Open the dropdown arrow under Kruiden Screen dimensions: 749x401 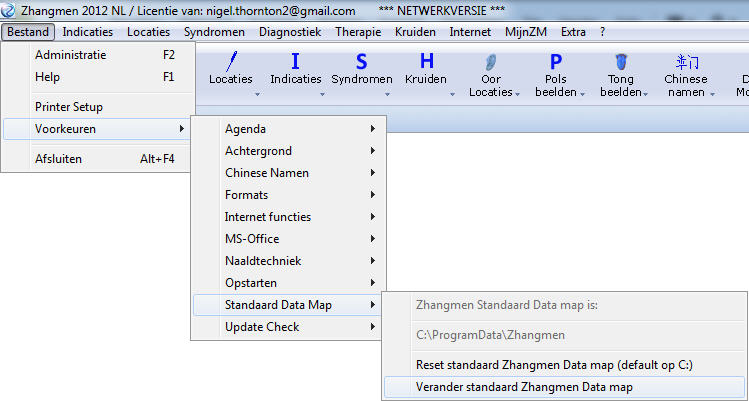(x=452, y=95)
